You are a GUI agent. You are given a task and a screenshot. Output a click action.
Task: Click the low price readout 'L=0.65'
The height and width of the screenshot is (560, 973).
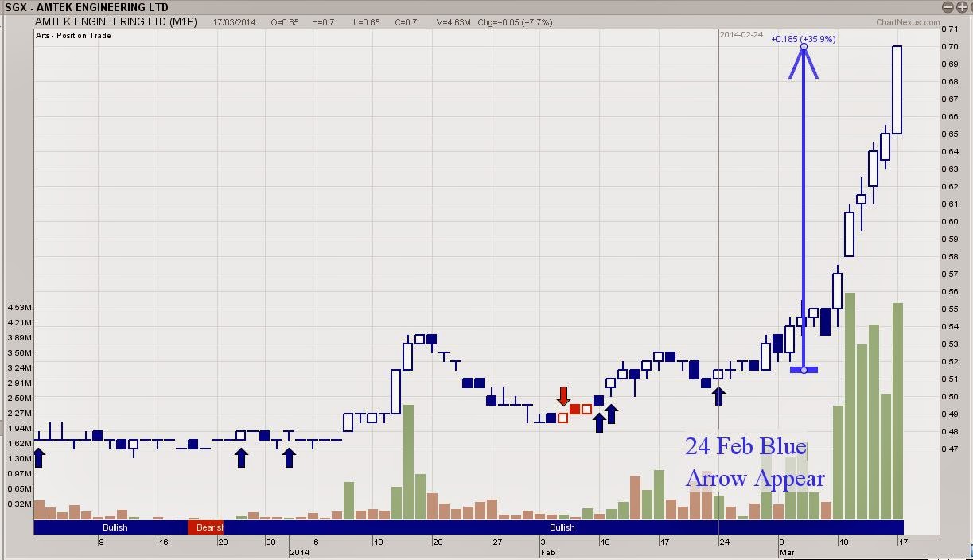pyautogui.click(x=366, y=22)
